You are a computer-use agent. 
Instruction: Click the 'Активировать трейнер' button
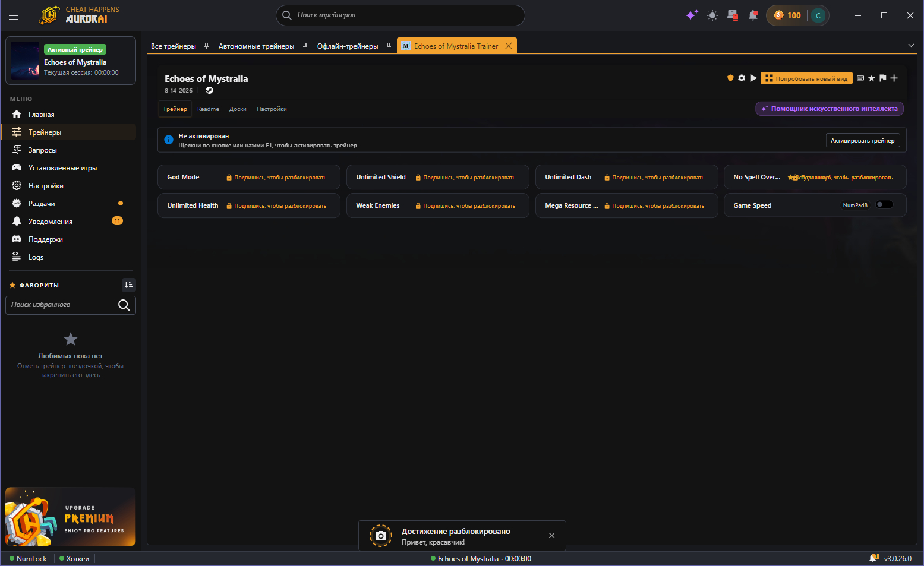(x=863, y=140)
